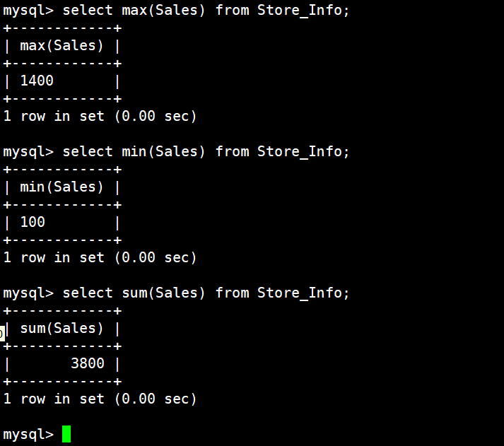Screen dimensions: 504x446
Task: Click the second '1 row in set' message
Action: pos(100,258)
